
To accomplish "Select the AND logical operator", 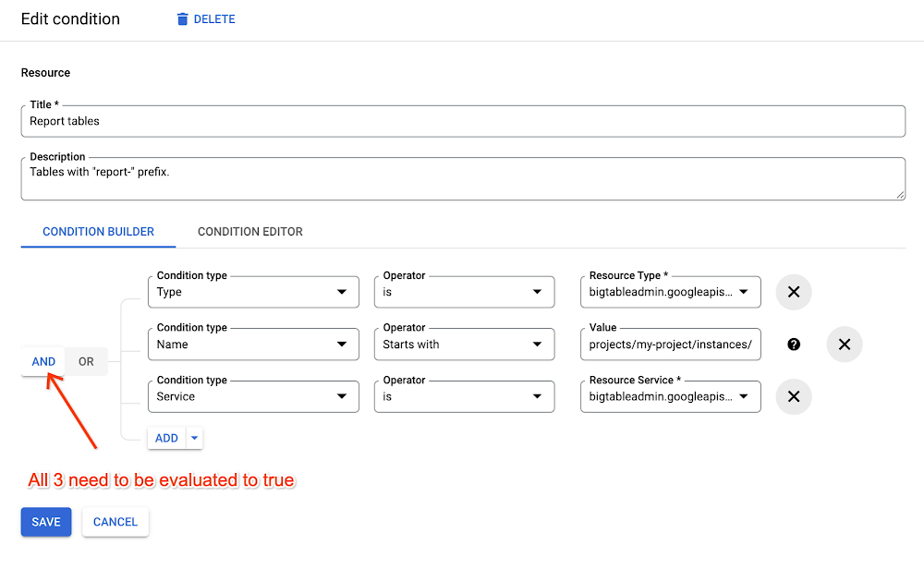I will [x=43, y=362].
